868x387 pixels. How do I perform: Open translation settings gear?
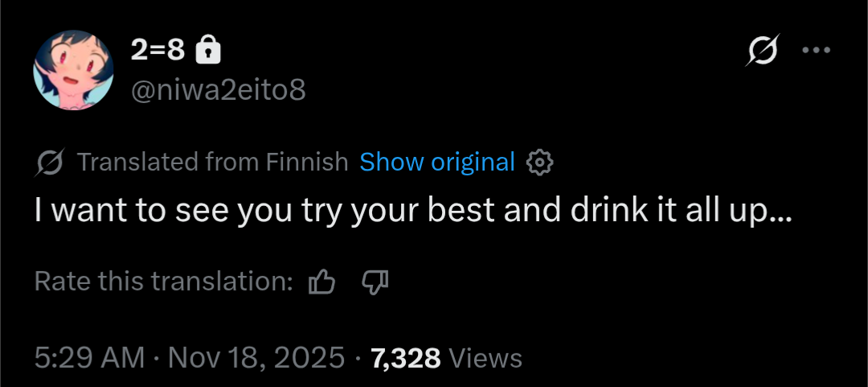pyautogui.click(x=539, y=163)
